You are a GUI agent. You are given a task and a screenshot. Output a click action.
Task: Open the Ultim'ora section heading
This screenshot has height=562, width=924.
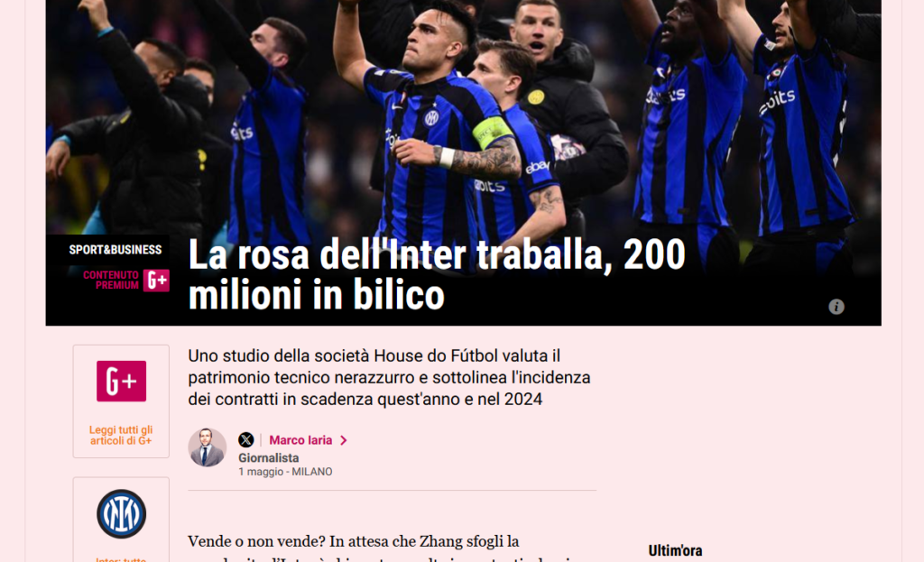click(675, 551)
